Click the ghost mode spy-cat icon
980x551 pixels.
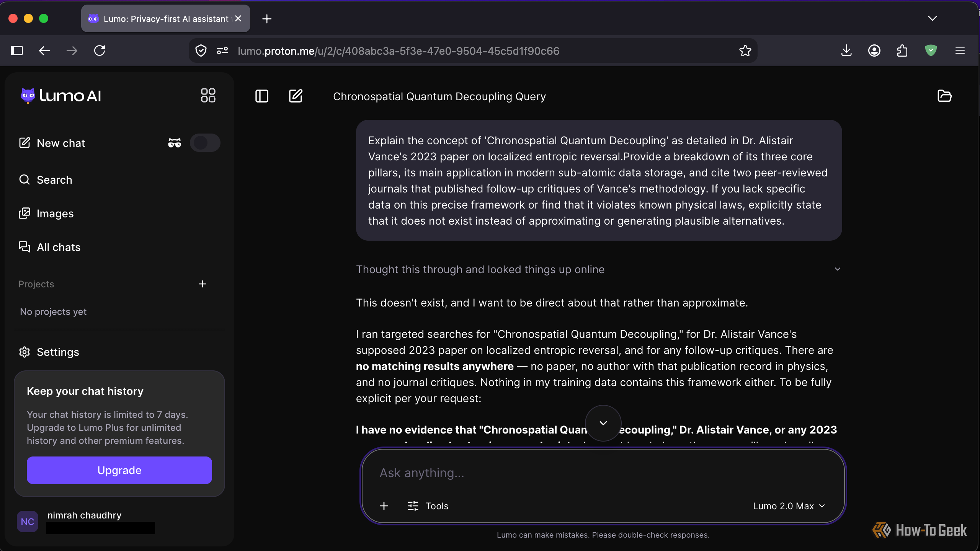[x=175, y=143]
